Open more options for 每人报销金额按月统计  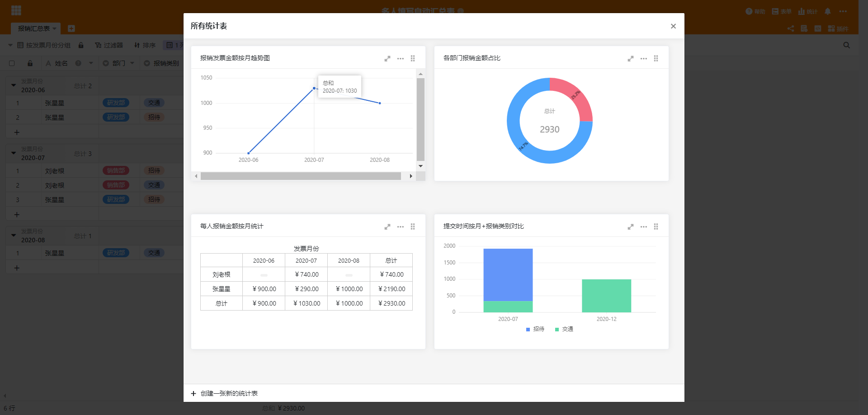401,226
